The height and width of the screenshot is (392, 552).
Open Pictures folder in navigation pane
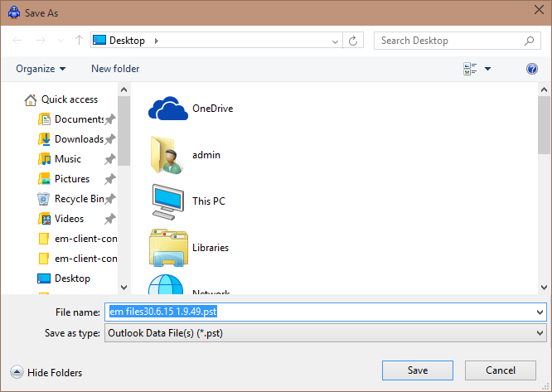(x=63, y=179)
